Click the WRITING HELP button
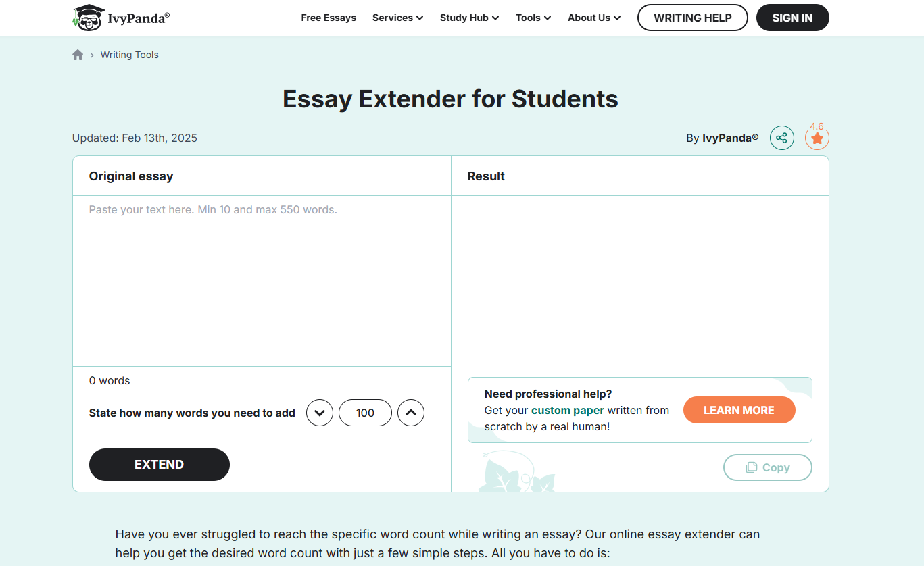 pyautogui.click(x=693, y=18)
